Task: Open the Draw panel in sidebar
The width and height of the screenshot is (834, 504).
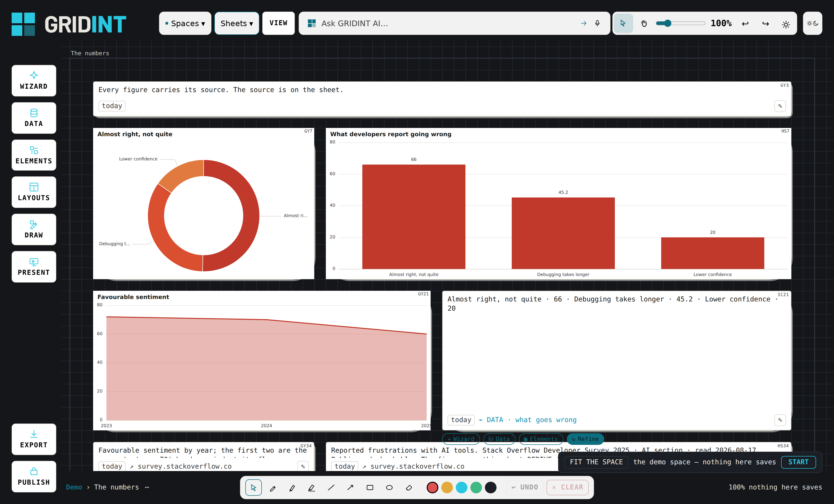Action: click(34, 229)
